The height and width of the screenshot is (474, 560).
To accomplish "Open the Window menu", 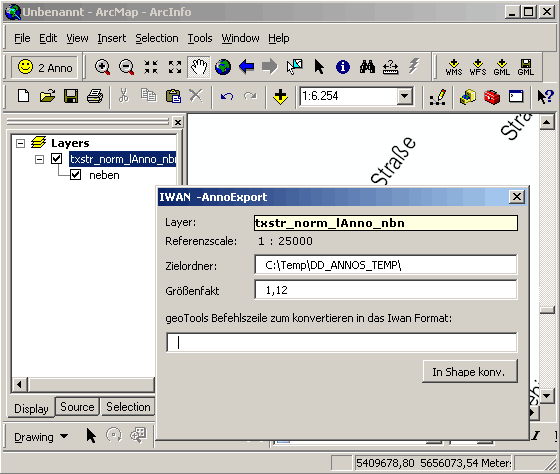I will coord(240,38).
